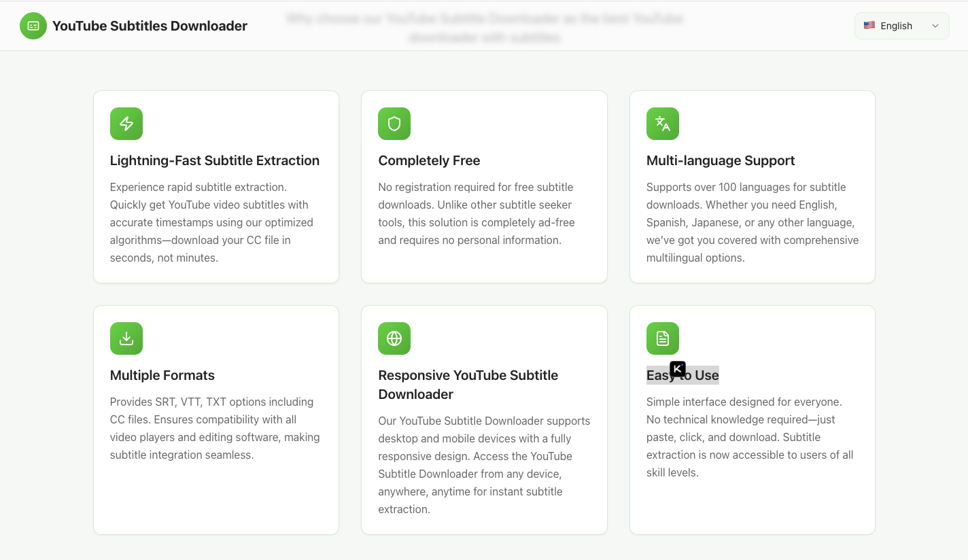
Task: Click the paragraph starting 'Experience rapid subtitle extraction'
Action: pos(212,222)
